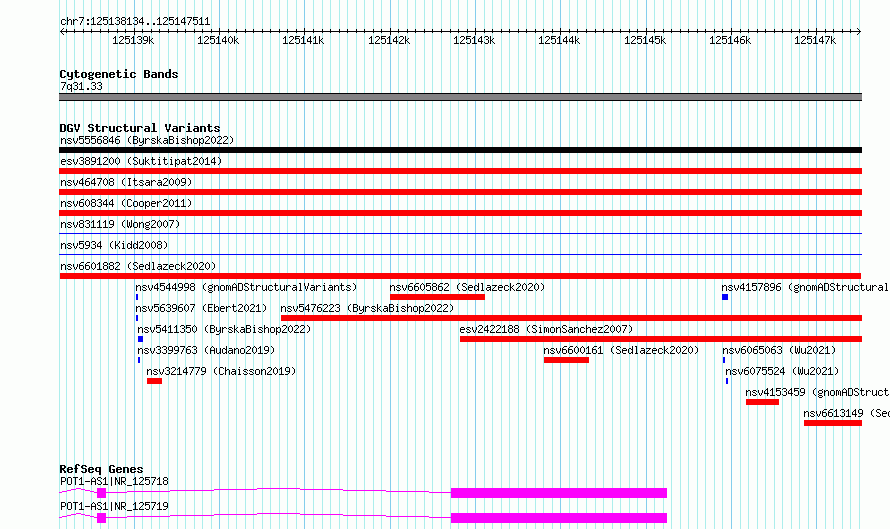Select nsv4544998 (gnomADStructuralVariants) label

click(x=246, y=287)
